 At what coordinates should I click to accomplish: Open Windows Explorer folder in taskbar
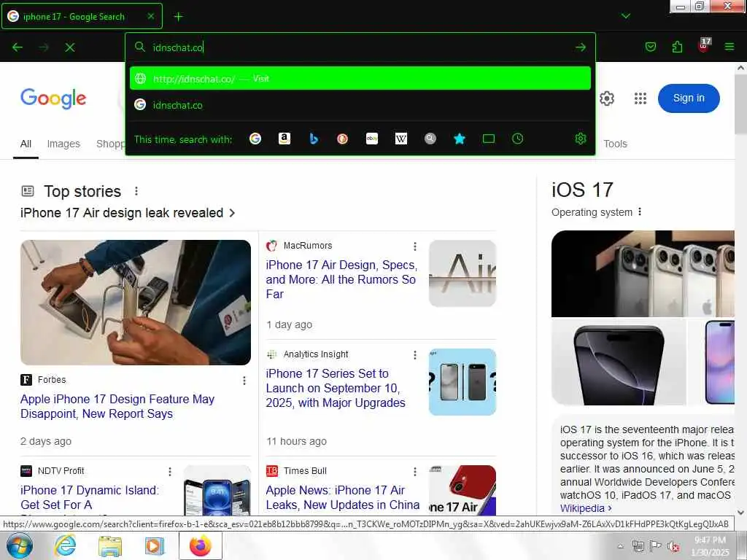110,546
